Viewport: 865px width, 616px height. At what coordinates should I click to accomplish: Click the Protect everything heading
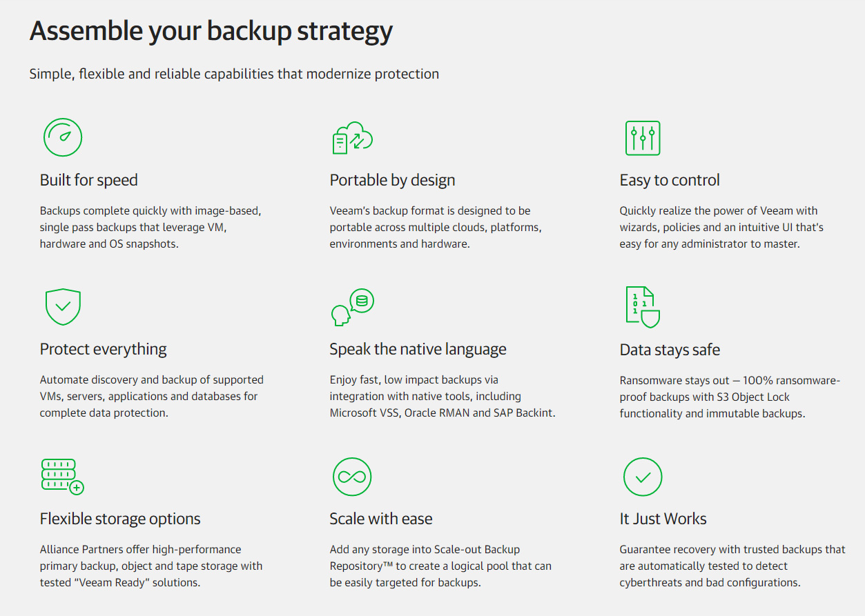pyautogui.click(x=104, y=349)
